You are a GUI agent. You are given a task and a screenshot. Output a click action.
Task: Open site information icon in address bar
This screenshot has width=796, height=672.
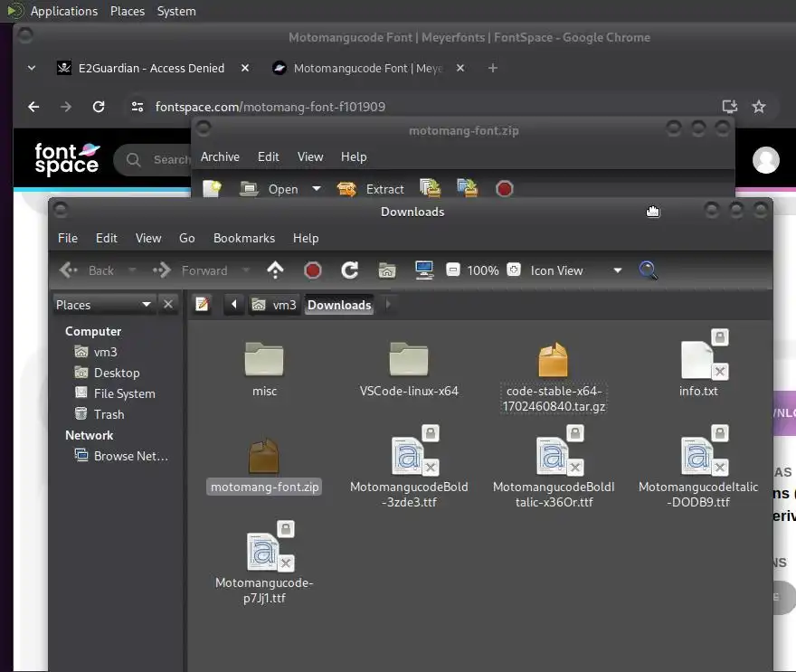137,107
